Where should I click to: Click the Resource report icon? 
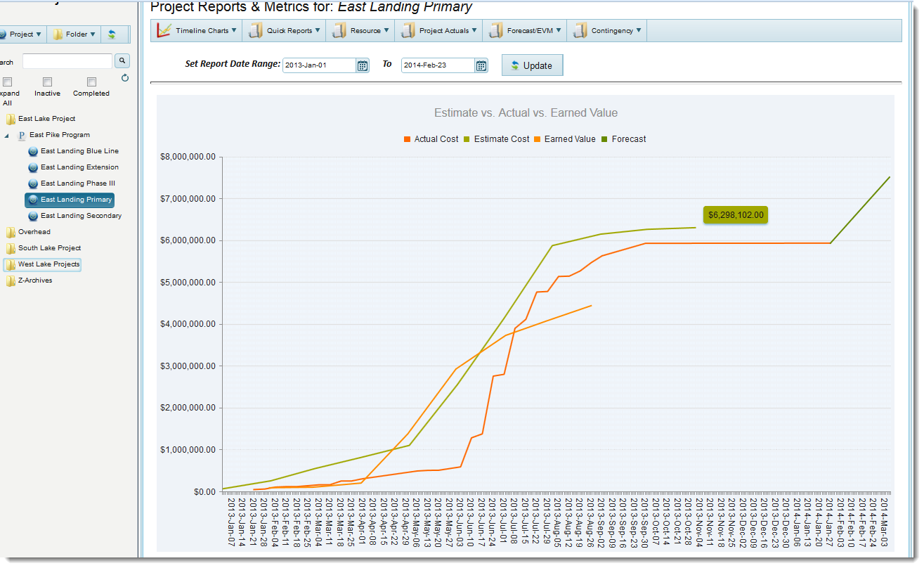pos(339,30)
